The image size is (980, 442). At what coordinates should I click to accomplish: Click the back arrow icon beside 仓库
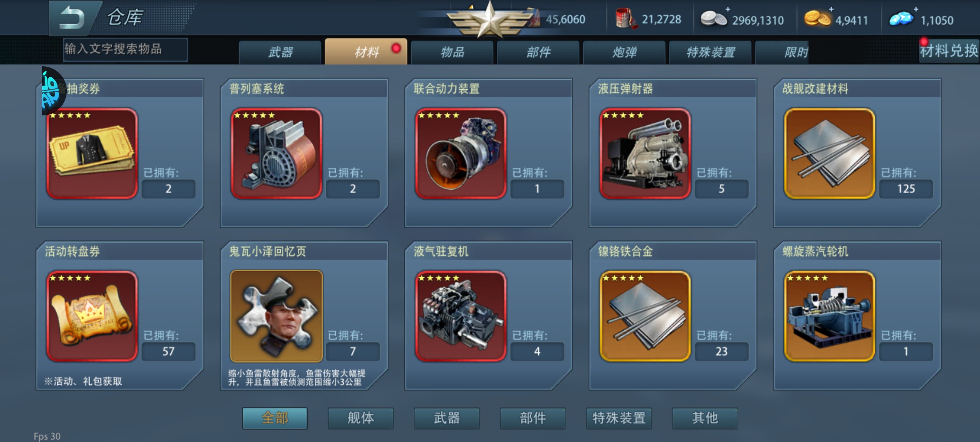[73, 18]
